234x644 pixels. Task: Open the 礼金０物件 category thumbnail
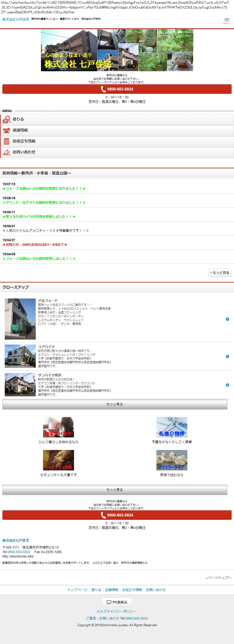[172, 427]
